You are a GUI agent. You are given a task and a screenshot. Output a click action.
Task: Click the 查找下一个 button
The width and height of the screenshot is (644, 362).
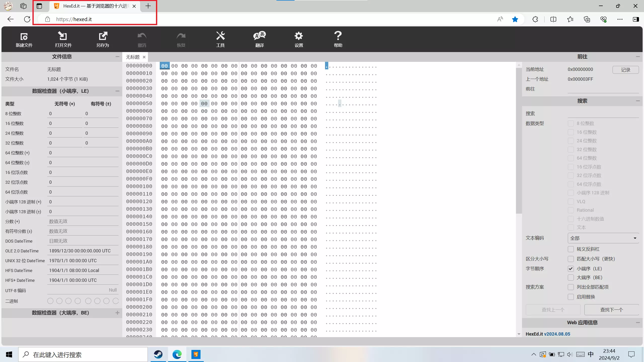[x=612, y=310]
